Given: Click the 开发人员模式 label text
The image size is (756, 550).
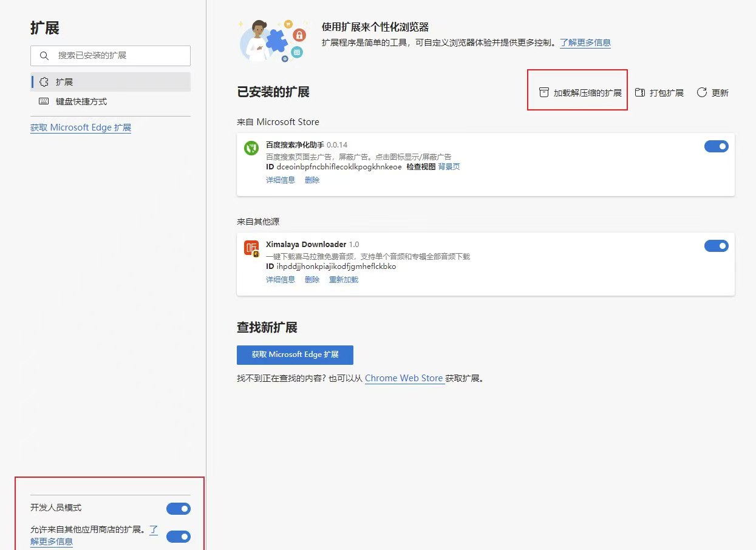Looking at the screenshot, I should coord(56,508).
